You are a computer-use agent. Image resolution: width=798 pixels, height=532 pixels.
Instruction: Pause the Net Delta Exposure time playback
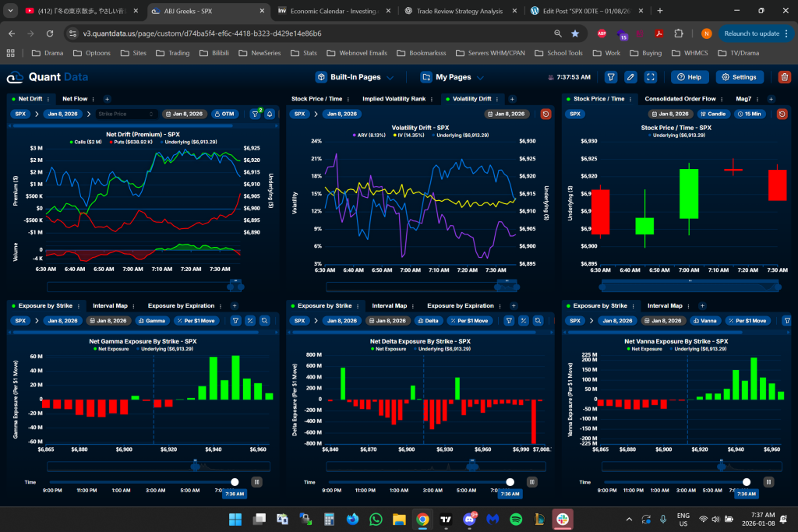[531, 482]
